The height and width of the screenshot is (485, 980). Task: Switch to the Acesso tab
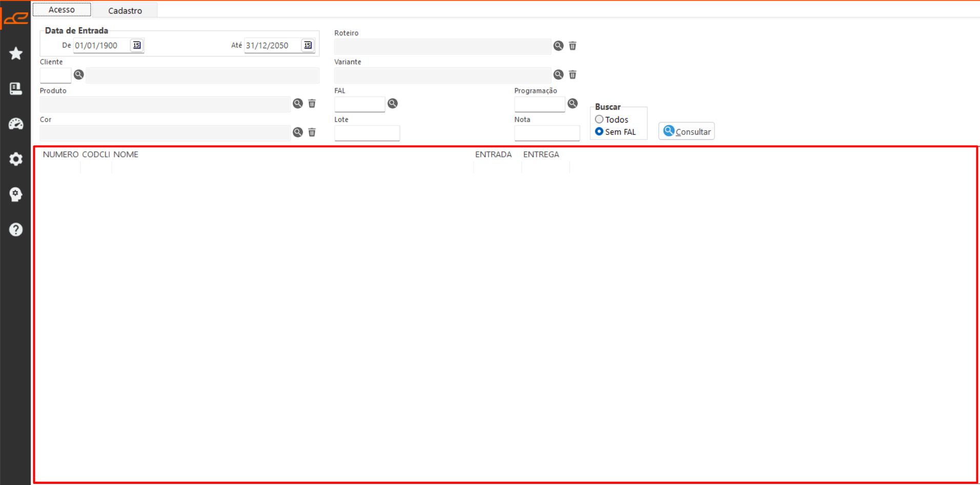[62, 10]
